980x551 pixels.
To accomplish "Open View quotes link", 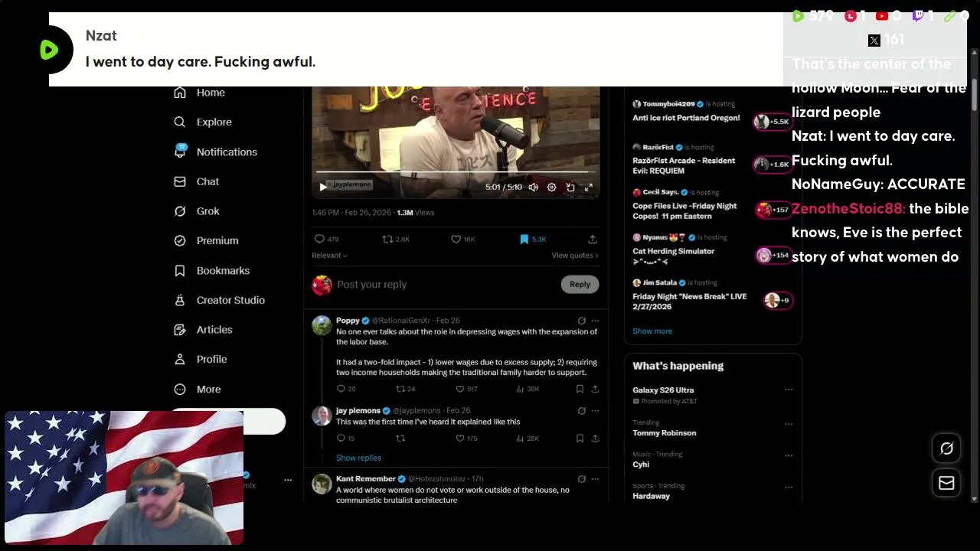I will (575, 256).
